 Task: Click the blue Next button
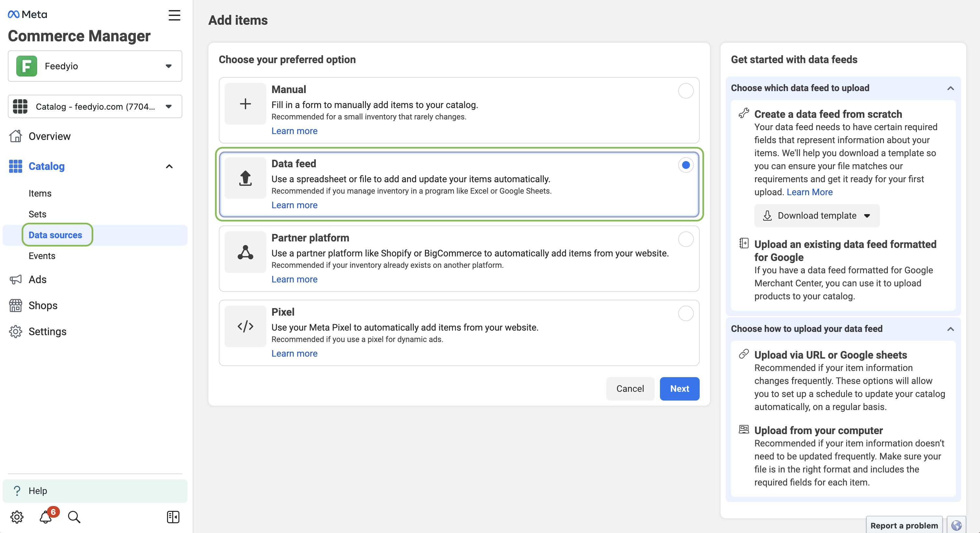(679, 389)
